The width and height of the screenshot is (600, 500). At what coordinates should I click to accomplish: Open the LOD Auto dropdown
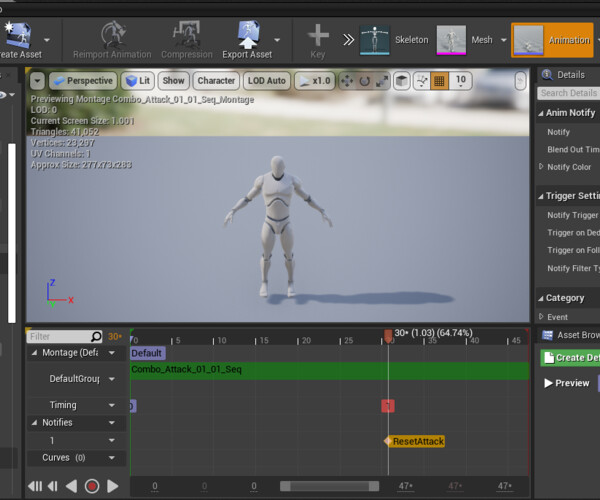tap(267, 80)
